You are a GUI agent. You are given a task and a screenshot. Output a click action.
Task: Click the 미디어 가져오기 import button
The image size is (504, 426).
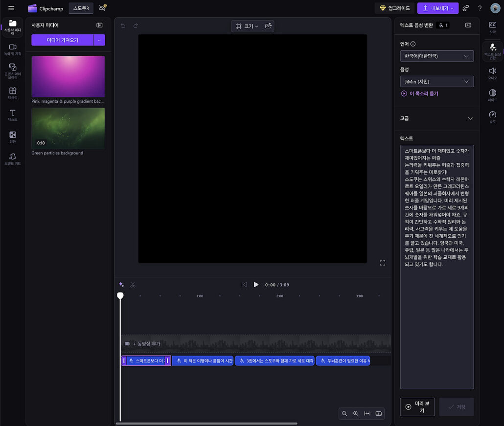63,40
